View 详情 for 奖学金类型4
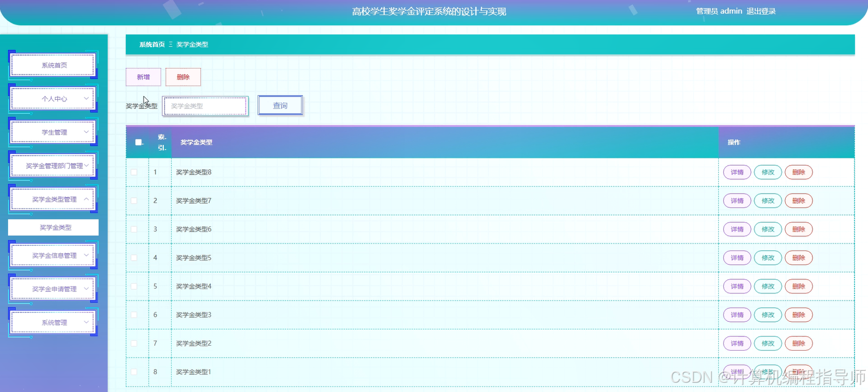This screenshot has width=868, height=392. (x=737, y=286)
